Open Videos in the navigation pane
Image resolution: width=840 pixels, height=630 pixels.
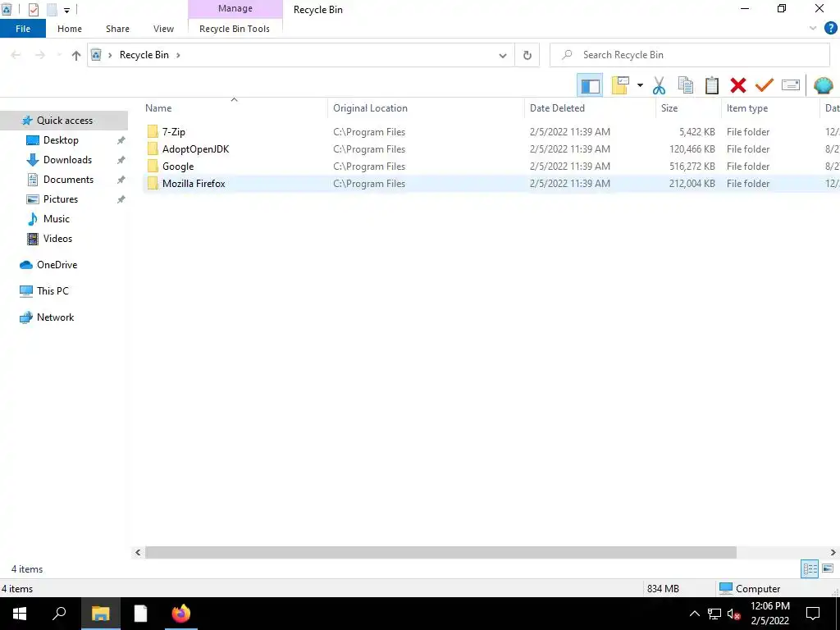pyautogui.click(x=57, y=239)
